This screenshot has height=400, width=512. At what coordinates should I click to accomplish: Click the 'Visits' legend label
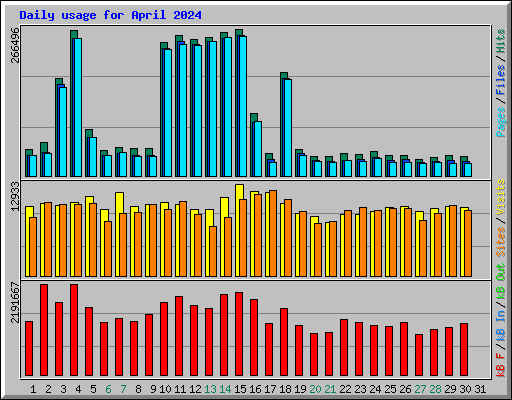point(501,198)
